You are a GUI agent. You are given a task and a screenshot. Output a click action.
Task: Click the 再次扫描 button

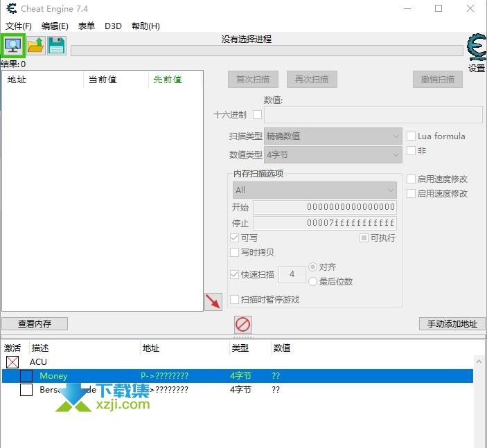click(312, 80)
